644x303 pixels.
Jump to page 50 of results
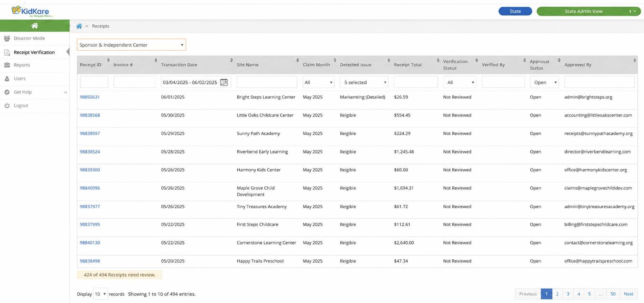613,294
